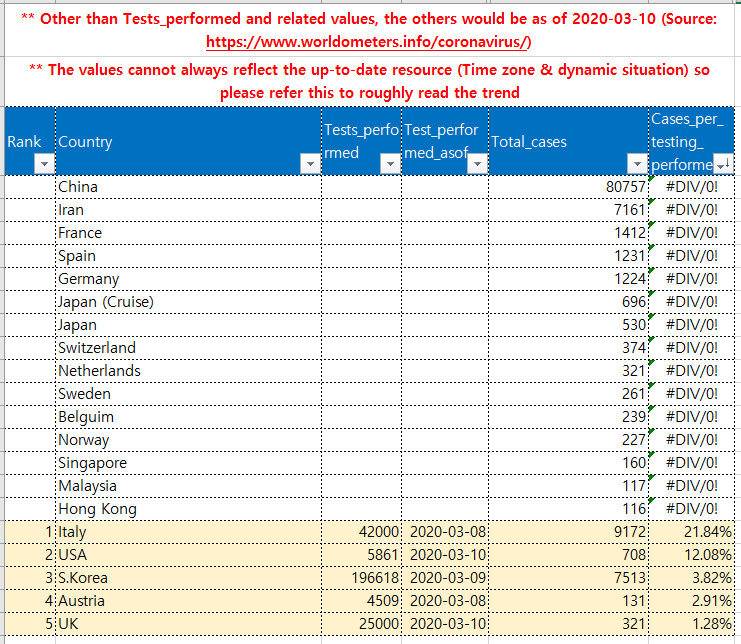The width and height of the screenshot is (741, 644).
Task: Click S.Korea's total cases value 7513
Action: (x=569, y=578)
